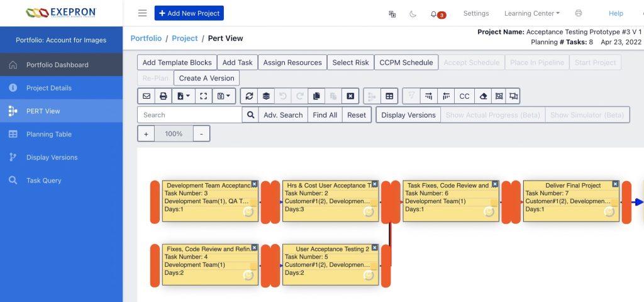
Task: Click the CC critical chain button
Action: (x=465, y=96)
